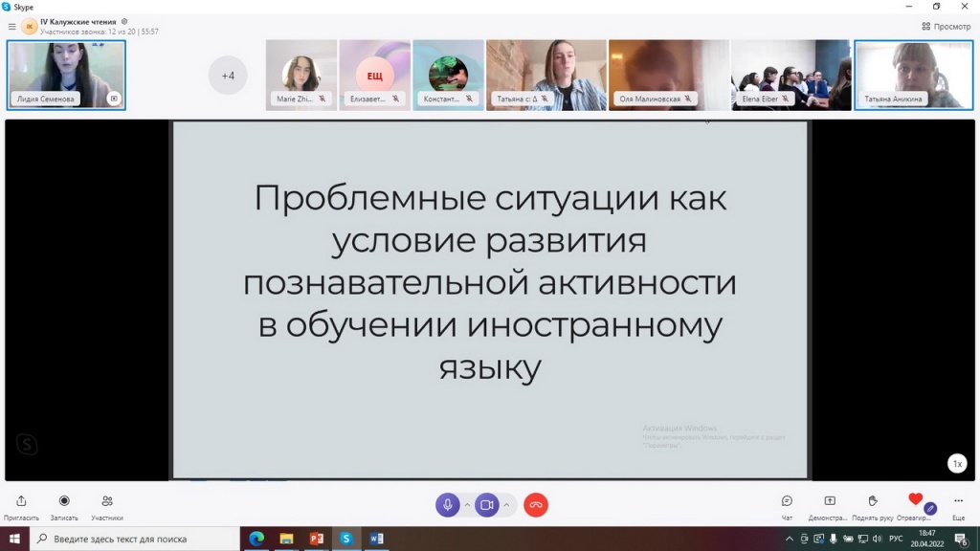Expand microphone settings chevron

[x=468, y=505]
